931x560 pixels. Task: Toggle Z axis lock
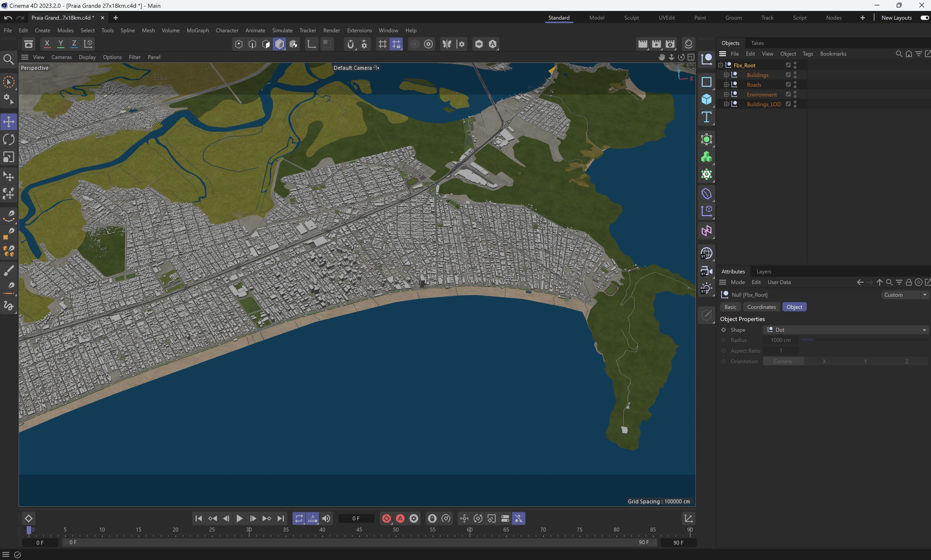(74, 44)
